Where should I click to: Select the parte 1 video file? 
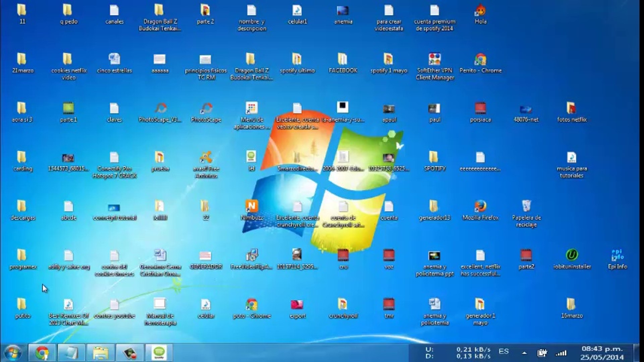coord(68,112)
